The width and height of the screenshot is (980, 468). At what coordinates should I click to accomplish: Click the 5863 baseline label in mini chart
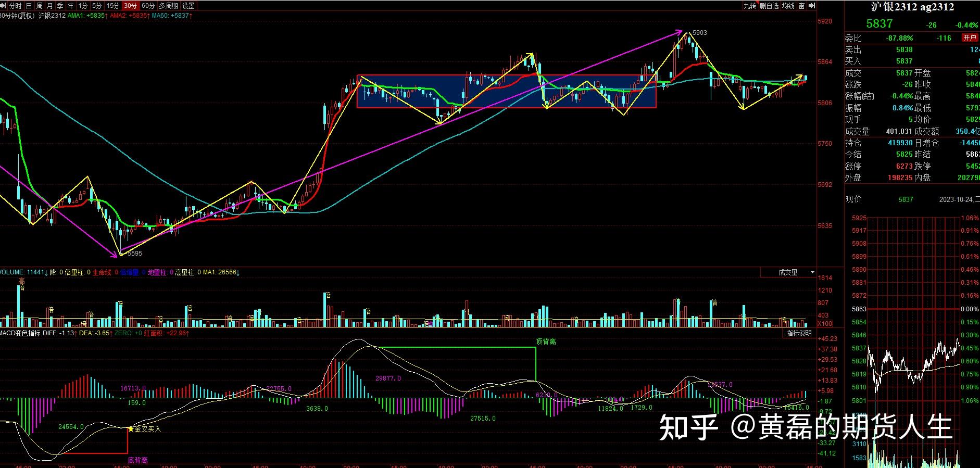(859, 309)
